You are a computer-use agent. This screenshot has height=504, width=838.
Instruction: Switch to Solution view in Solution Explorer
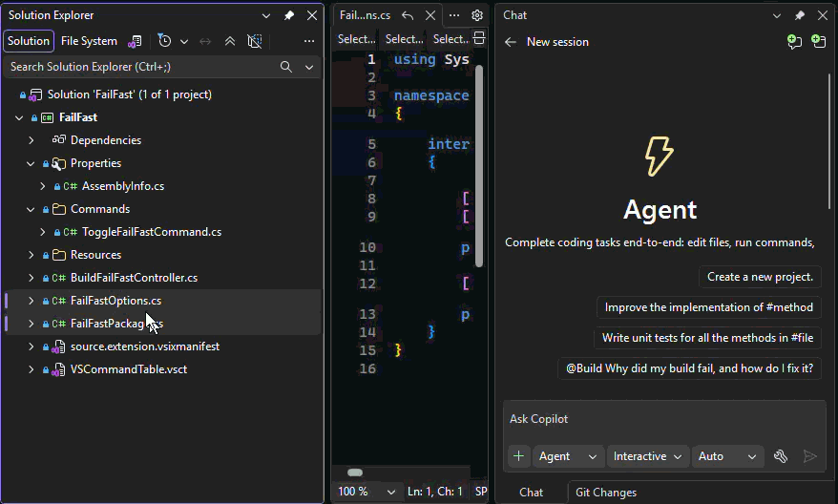[29, 41]
